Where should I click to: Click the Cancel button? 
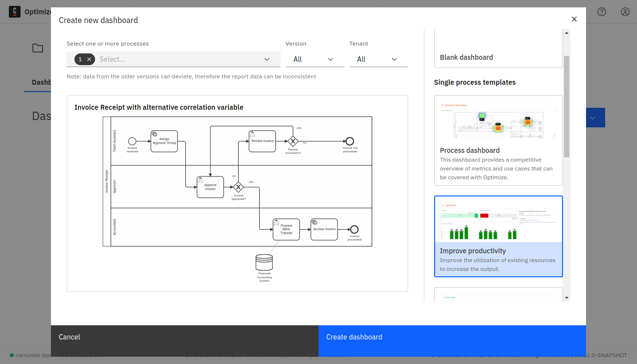[69, 337]
